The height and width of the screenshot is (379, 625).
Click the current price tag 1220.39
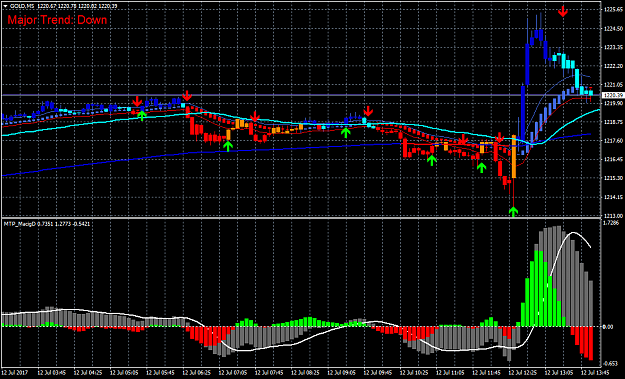click(612, 95)
